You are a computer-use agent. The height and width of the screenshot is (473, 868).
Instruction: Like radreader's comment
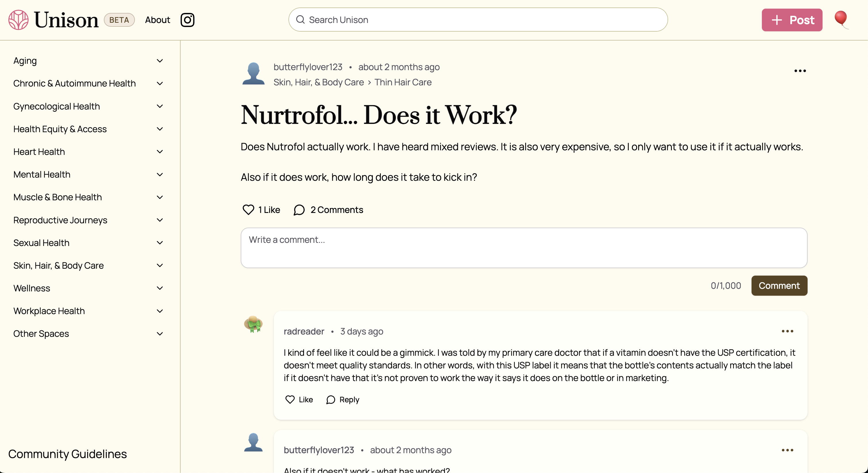pos(290,400)
